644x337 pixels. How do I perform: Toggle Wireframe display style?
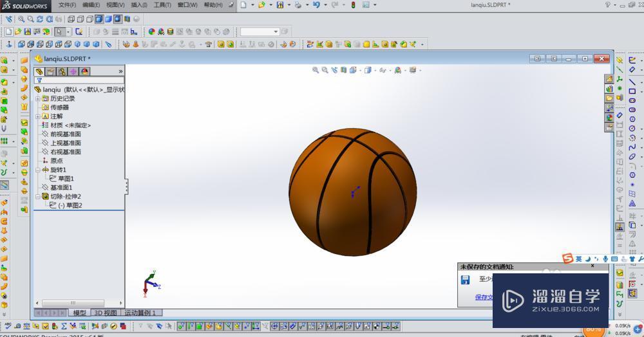(71, 19)
